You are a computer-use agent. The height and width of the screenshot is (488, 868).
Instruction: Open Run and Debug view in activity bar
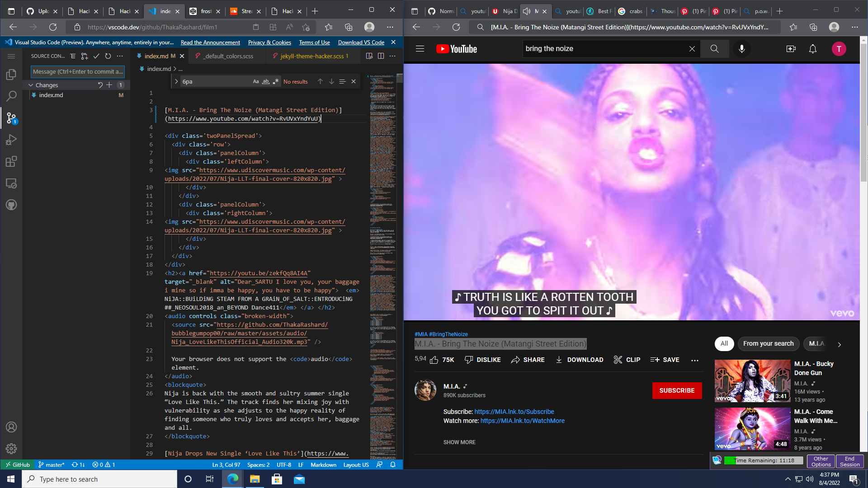[x=11, y=140]
